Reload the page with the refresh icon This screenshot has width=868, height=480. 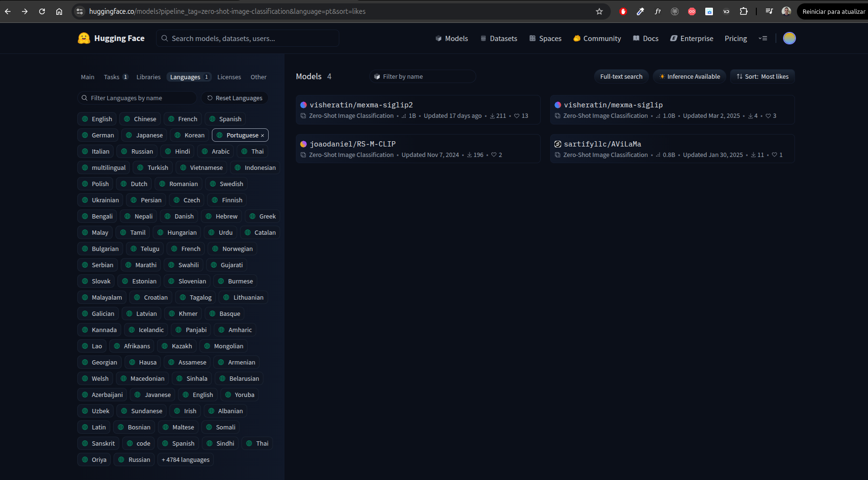[x=42, y=11]
